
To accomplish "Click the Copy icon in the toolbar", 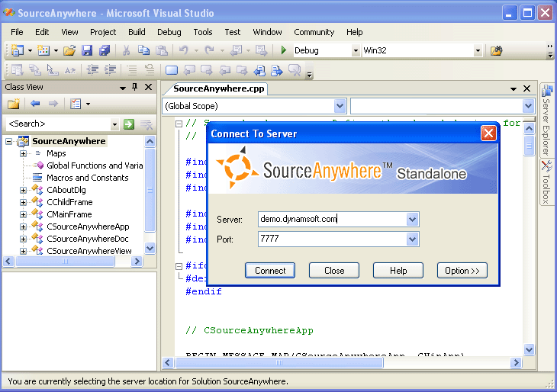I will point(143,50).
